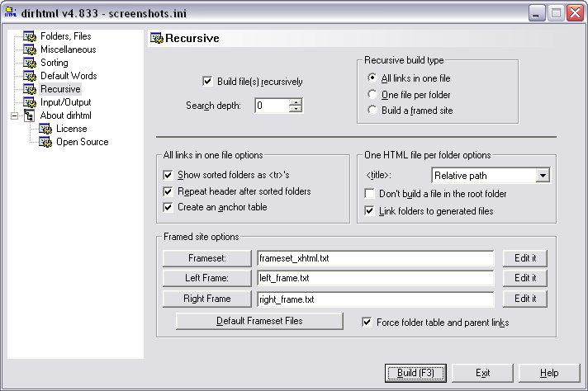Click the Help button

(549, 373)
